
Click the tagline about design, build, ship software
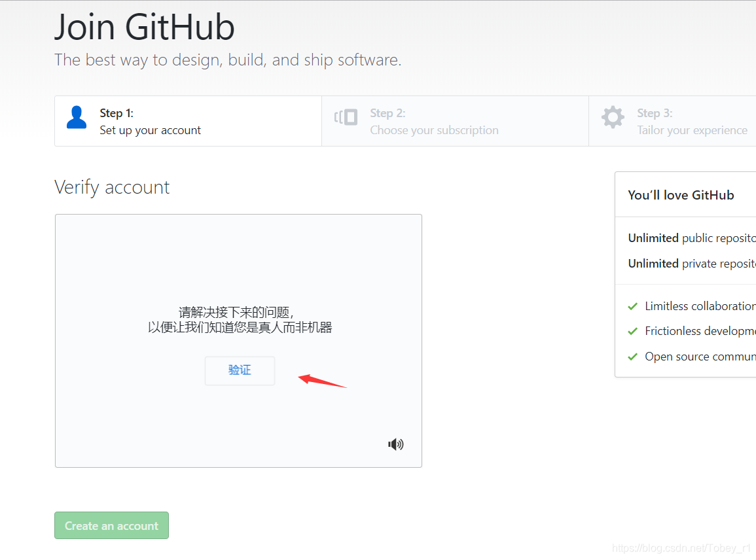click(x=228, y=60)
